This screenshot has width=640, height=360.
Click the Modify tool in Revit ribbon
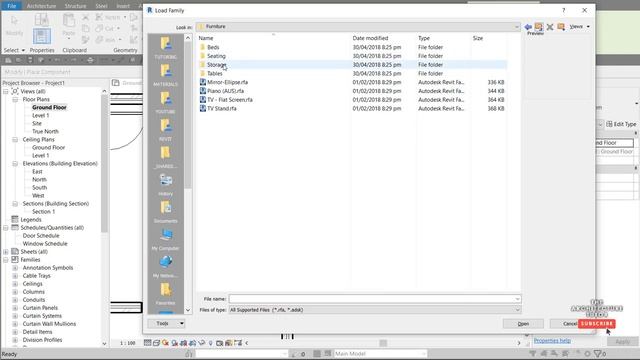[x=14, y=25]
